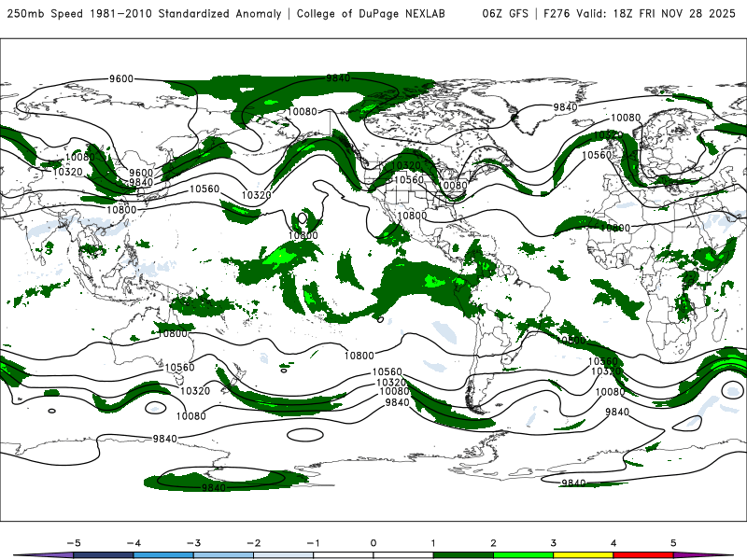The width and height of the screenshot is (747, 560).
Task: Click the dark green 1 to 2 colorbar segment
Action: coord(463,555)
